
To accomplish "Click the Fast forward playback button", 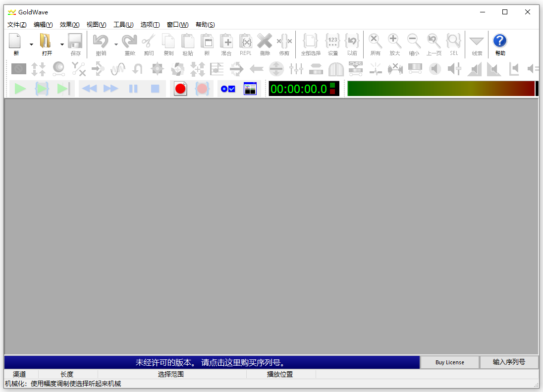I will click(111, 89).
